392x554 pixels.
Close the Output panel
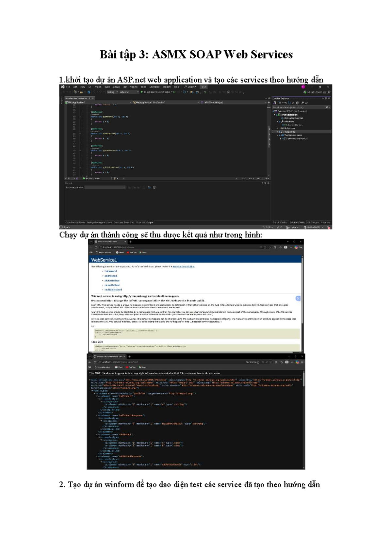coord(268,183)
